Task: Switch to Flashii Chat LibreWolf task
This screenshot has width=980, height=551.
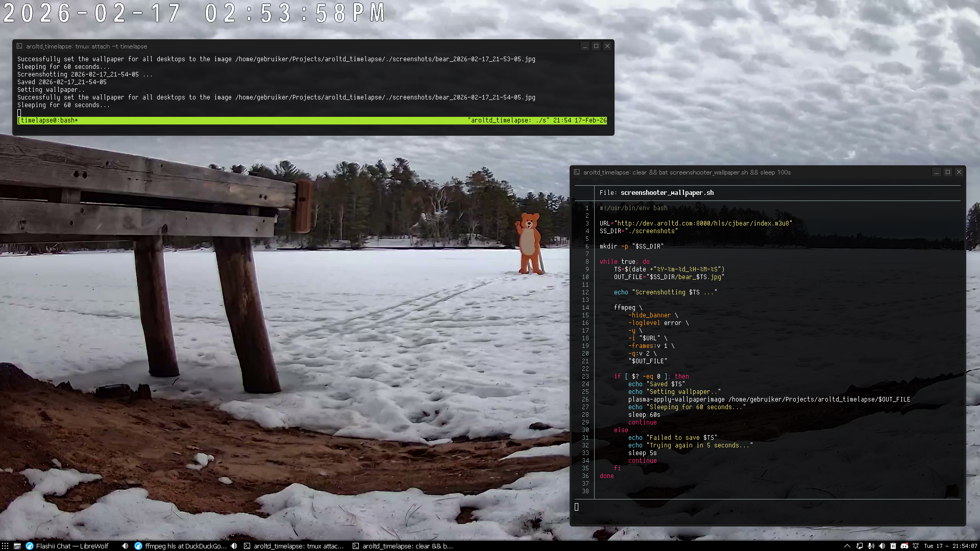Action: point(71,546)
